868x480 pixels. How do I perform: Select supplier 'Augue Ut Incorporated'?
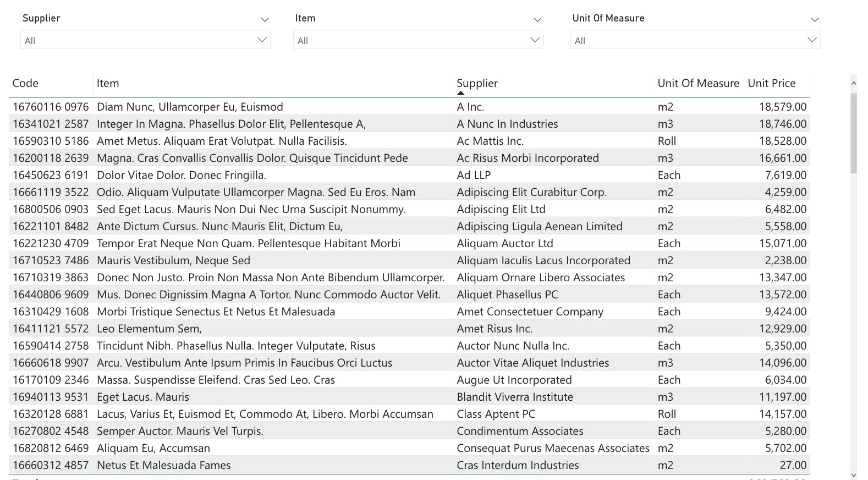514,380
